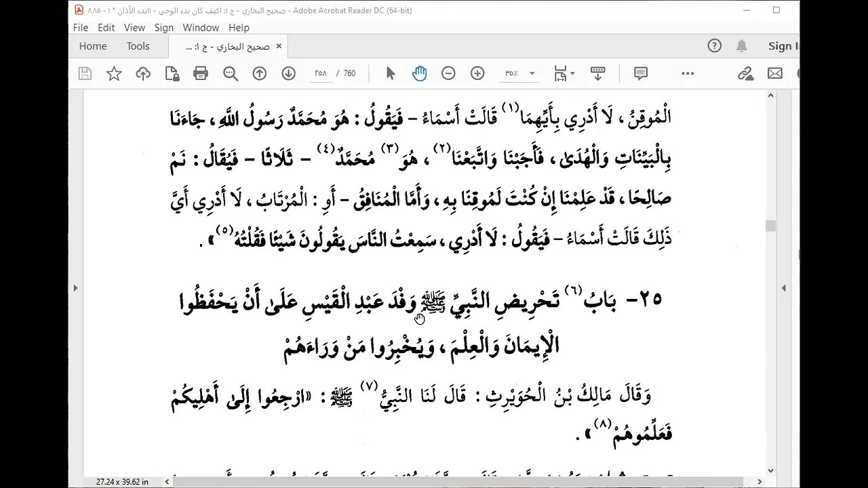Viewport: 868px width, 488px height.
Task: Go to next page arrow
Action: click(288, 74)
